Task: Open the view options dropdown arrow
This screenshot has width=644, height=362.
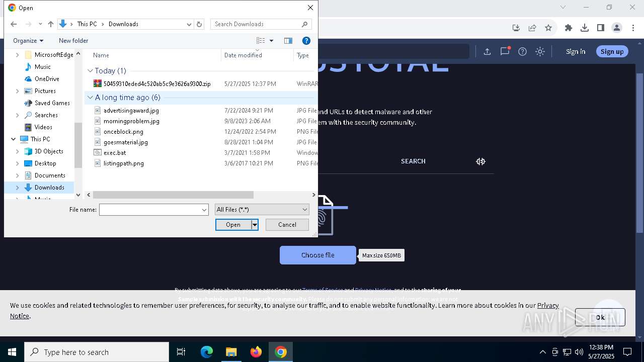Action: point(271,41)
